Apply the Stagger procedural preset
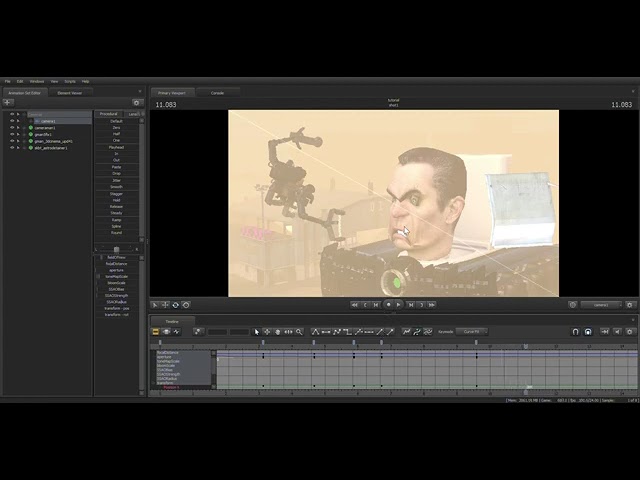Screen dimensions: 640x480 pos(116,194)
